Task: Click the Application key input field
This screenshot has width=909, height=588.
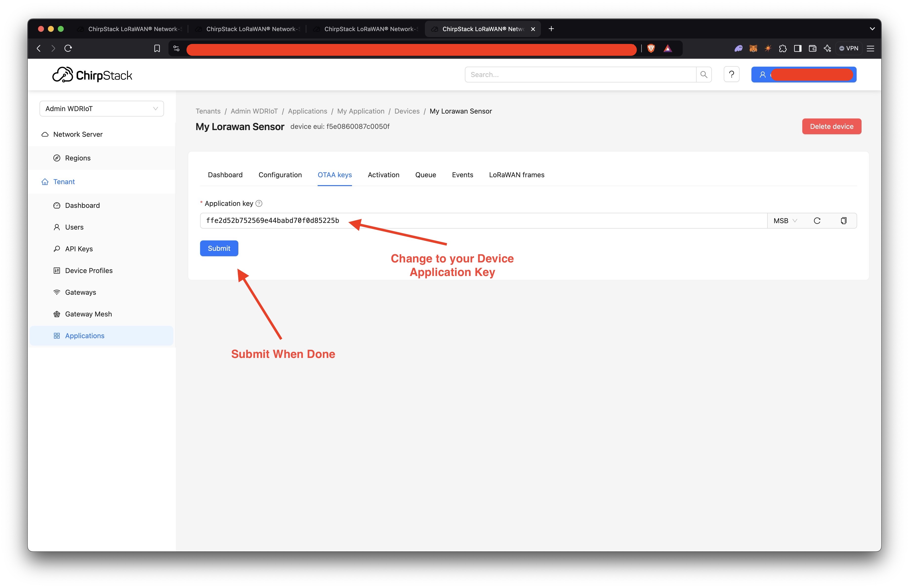Action: click(x=484, y=220)
